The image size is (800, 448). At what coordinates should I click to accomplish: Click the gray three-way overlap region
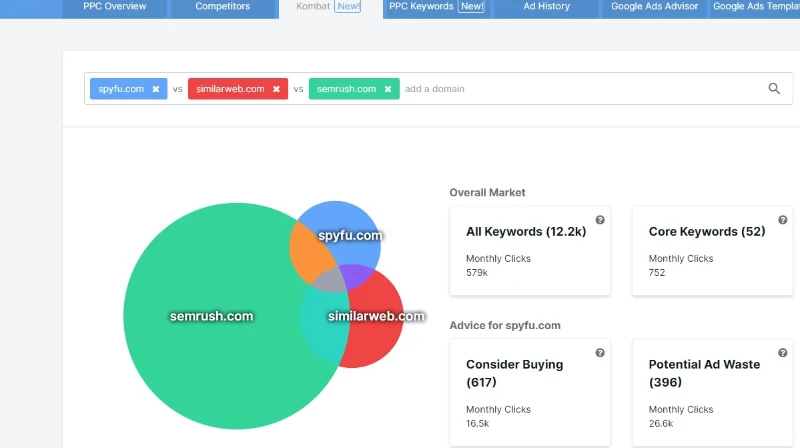click(x=331, y=280)
